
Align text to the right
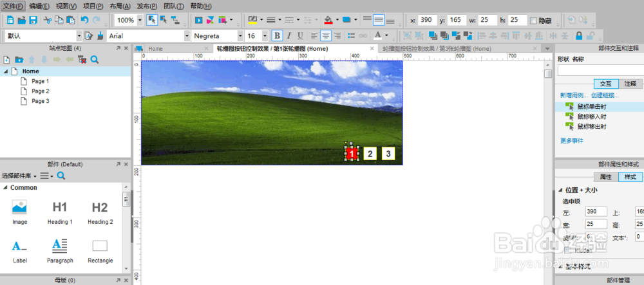(x=337, y=35)
